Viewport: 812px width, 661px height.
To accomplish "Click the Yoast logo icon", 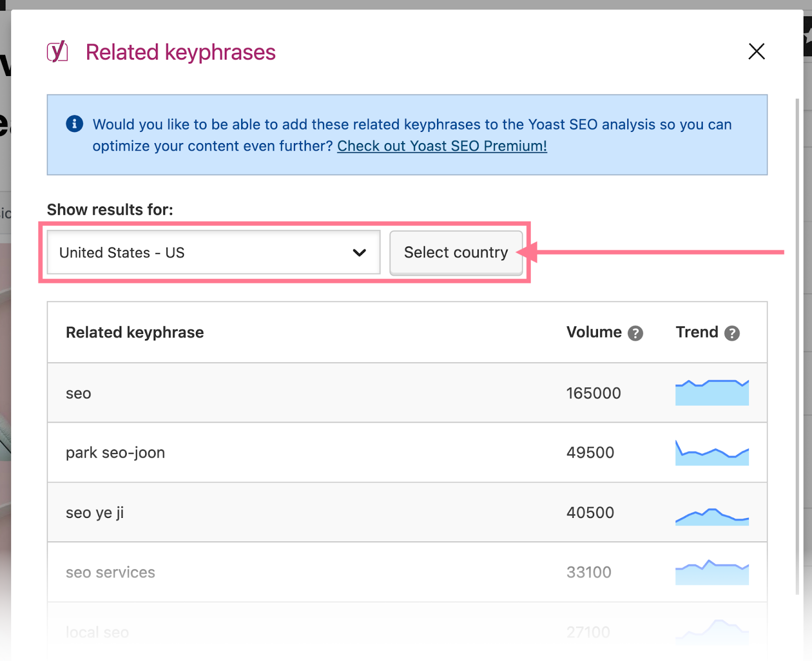I will 57,51.
